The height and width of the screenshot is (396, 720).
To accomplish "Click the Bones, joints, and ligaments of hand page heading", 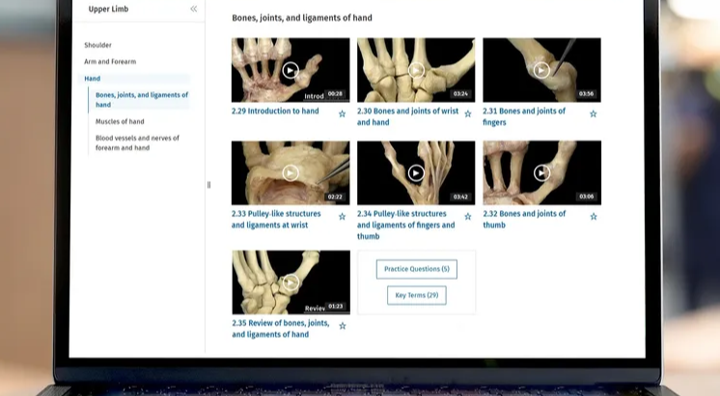I will pos(302,18).
